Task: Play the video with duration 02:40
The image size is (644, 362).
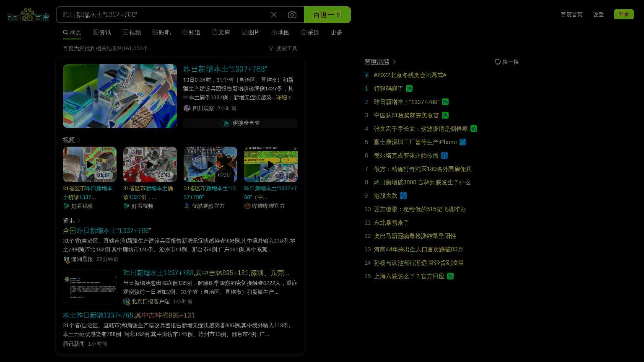Action: pos(150,164)
